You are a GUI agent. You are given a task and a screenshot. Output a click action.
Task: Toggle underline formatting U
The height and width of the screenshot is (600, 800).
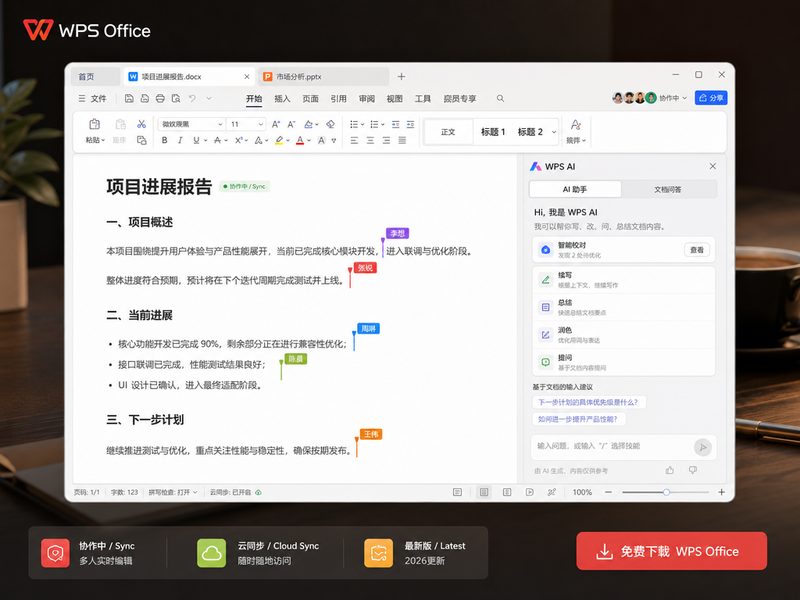pyautogui.click(x=196, y=140)
